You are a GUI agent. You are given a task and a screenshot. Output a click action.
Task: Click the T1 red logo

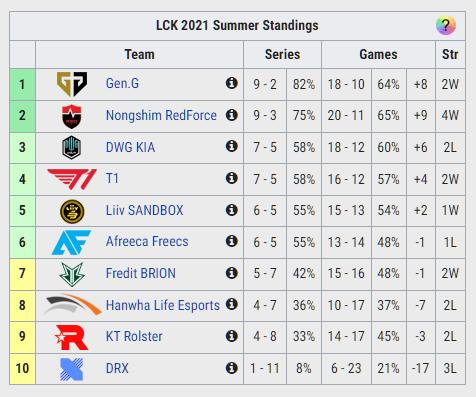click(x=72, y=179)
